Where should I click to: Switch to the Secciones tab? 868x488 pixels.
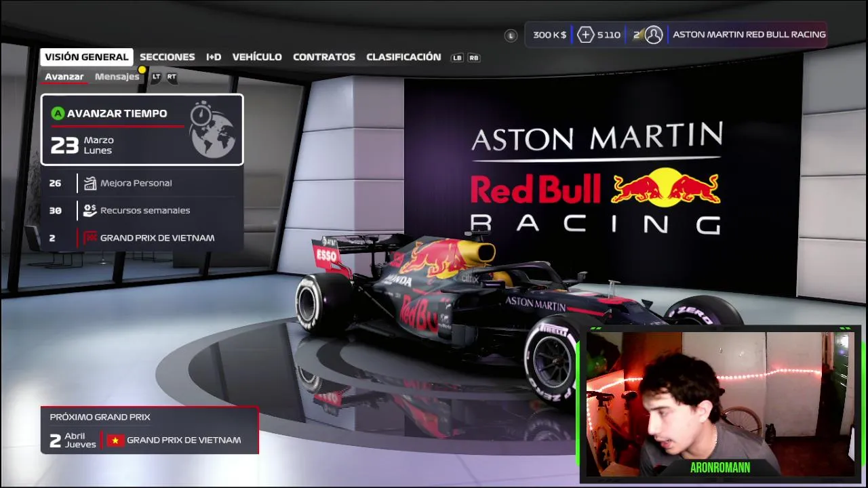tap(167, 57)
